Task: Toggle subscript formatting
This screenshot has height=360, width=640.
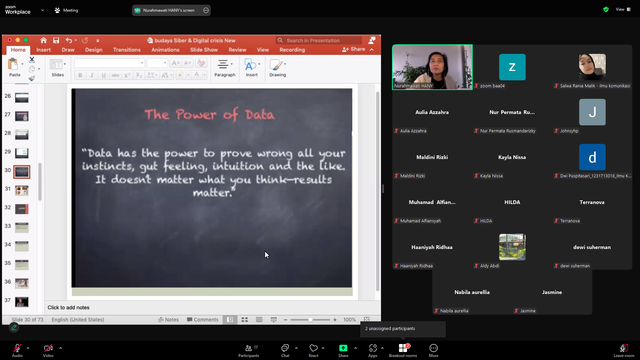Action: coord(139,75)
